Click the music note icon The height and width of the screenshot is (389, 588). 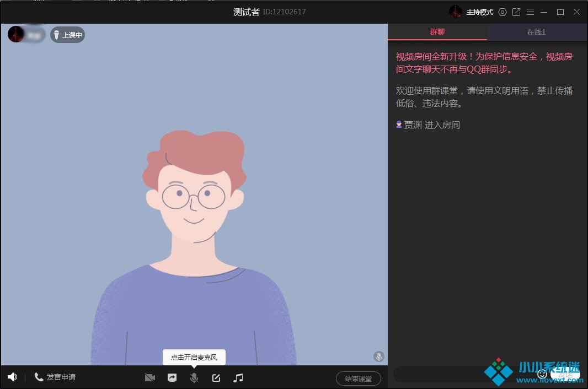[x=238, y=377]
